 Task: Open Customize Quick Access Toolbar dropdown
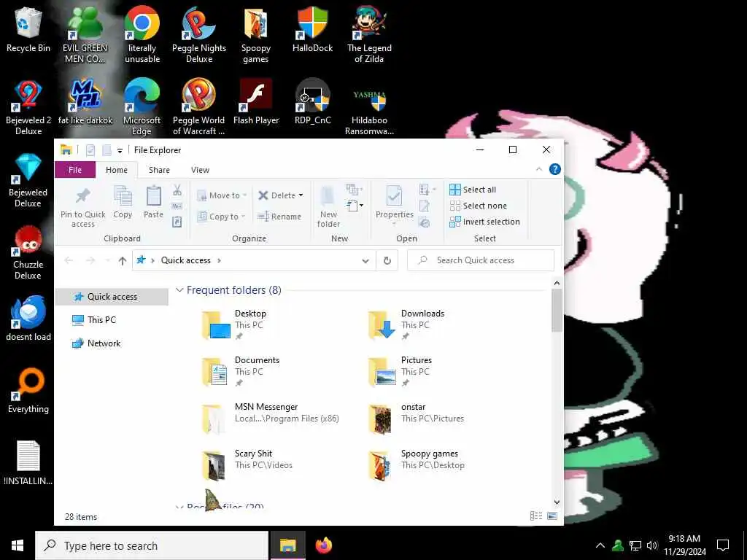[120, 150]
